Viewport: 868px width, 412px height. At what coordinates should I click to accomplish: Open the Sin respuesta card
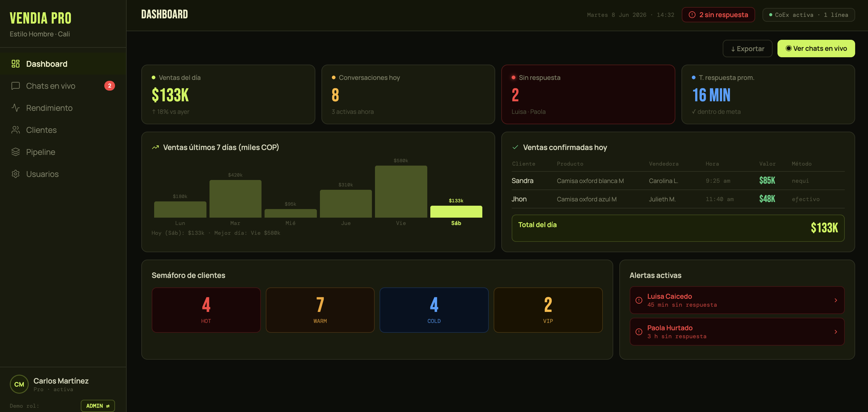tap(588, 94)
